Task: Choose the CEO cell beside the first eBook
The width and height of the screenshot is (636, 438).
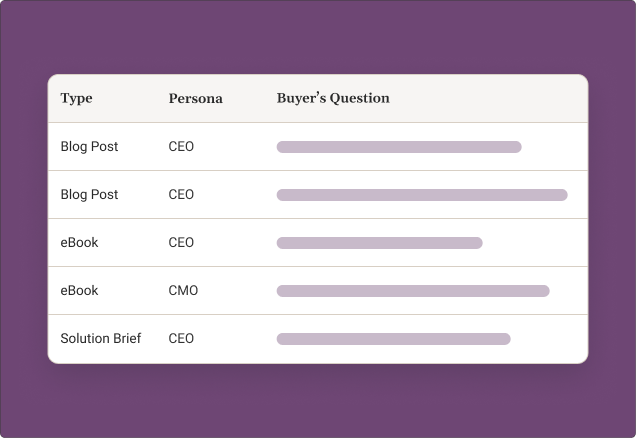Action: tap(181, 243)
